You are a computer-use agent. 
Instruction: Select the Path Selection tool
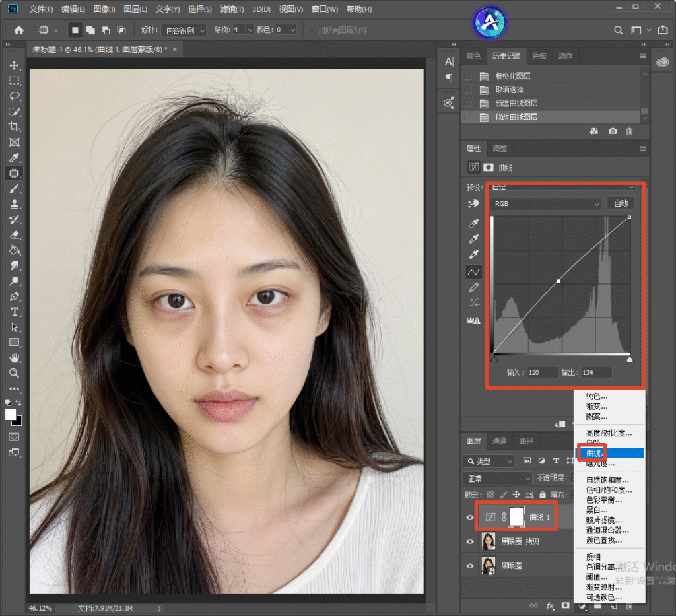pyautogui.click(x=15, y=327)
